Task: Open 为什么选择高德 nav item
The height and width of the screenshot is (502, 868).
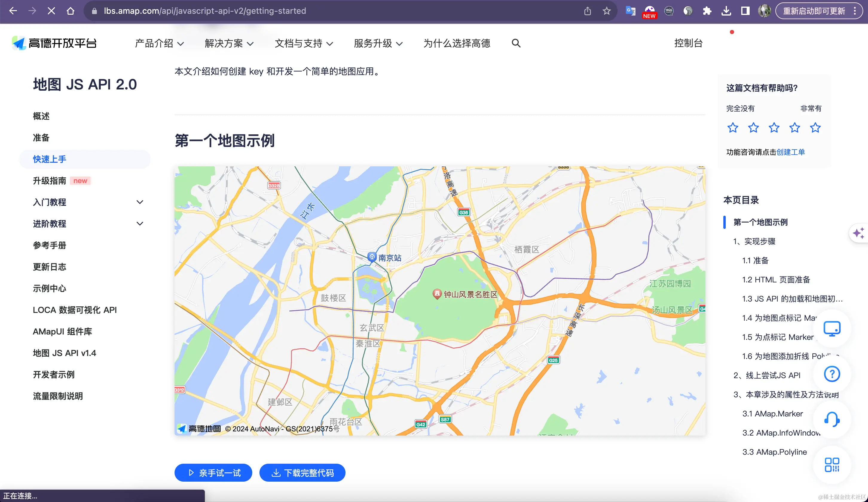Action: 457,43
